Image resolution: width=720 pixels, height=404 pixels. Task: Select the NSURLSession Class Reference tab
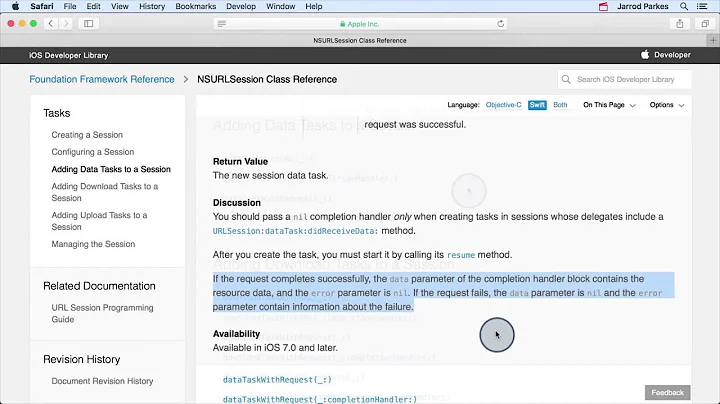pos(360,40)
